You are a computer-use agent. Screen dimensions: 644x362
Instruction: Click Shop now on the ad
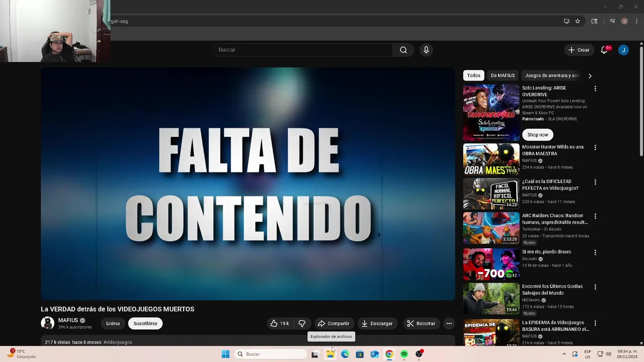tap(537, 135)
